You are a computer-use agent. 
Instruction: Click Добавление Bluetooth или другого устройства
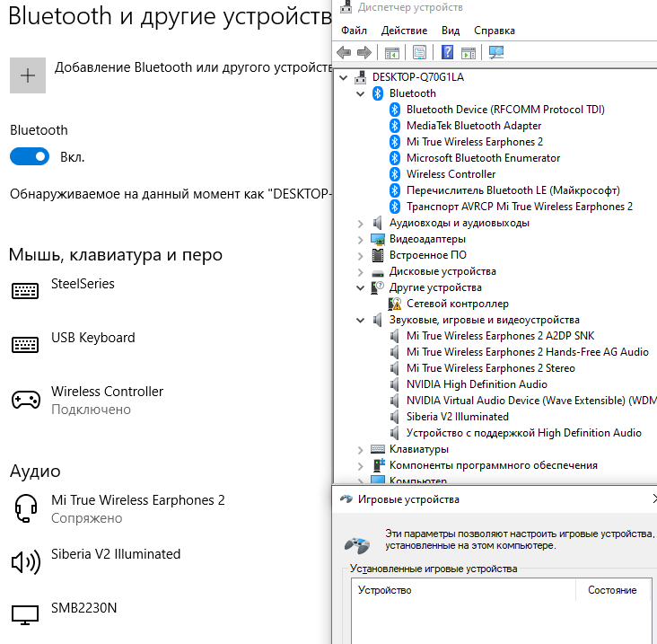click(193, 67)
